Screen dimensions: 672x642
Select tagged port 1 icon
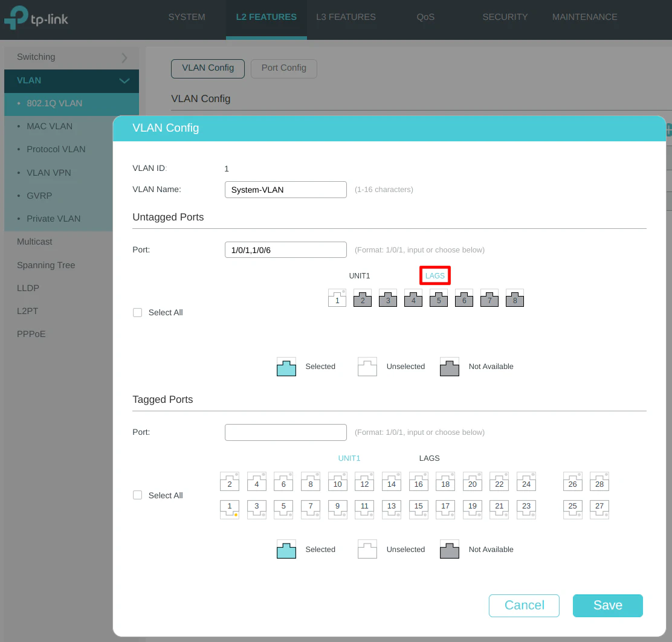tap(230, 509)
